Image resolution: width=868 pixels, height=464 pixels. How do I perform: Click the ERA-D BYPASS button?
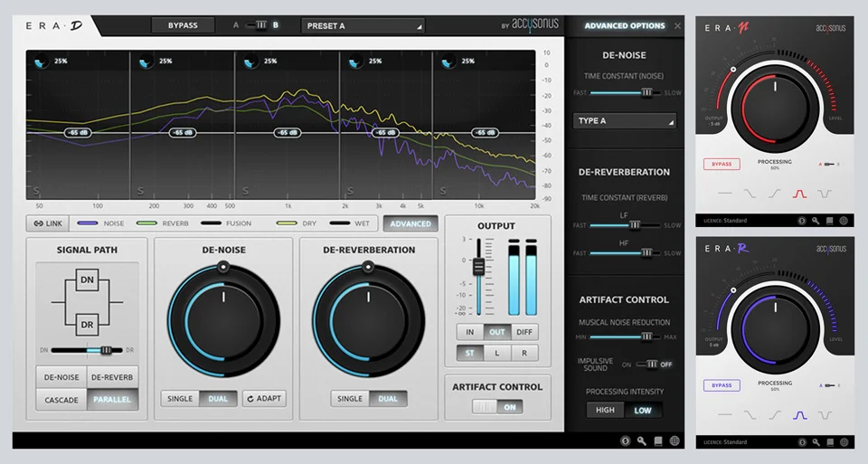183,25
